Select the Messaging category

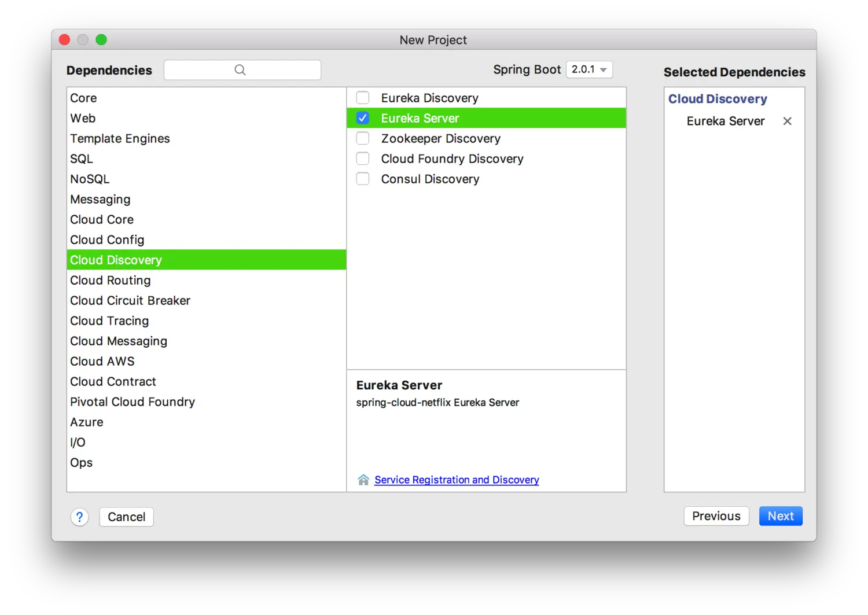click(x=207, y=199)
